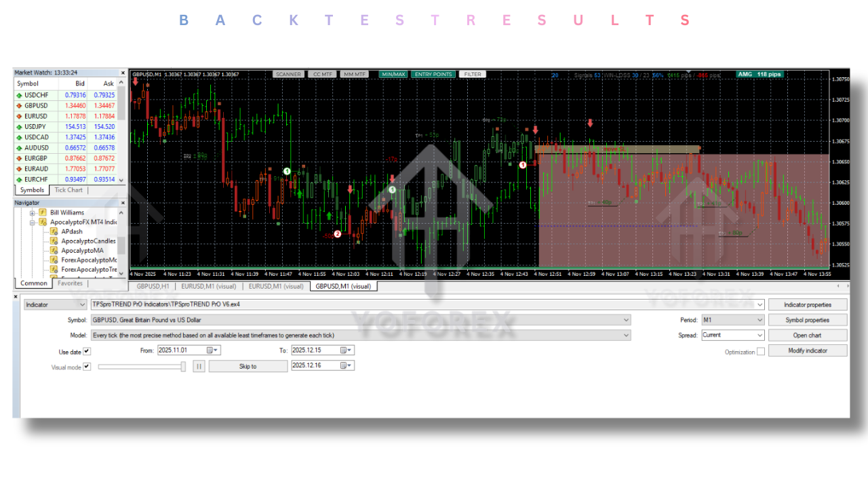Open the SCANNER tool on the chart

pyautogui.click(x=288, y=75)
